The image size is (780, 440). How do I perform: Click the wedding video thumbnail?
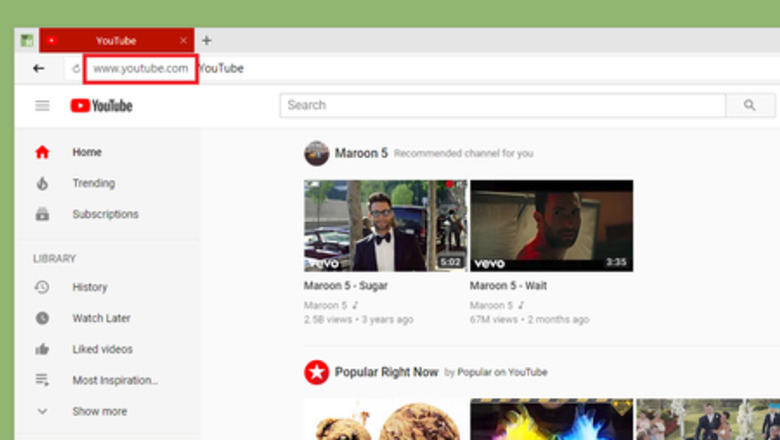[708, 419]
